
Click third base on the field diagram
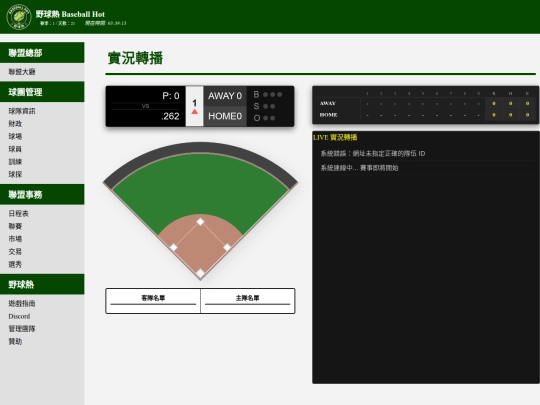click(x=174, y=247)
